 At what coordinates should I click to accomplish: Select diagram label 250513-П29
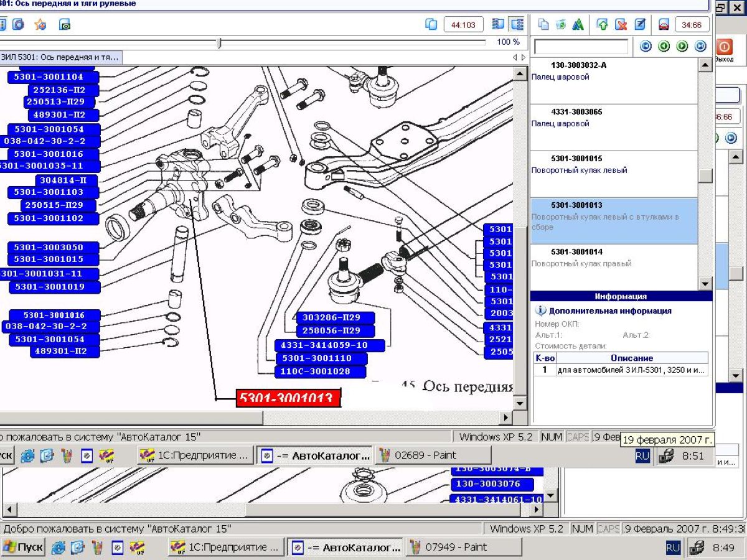(x=60, y=102)
